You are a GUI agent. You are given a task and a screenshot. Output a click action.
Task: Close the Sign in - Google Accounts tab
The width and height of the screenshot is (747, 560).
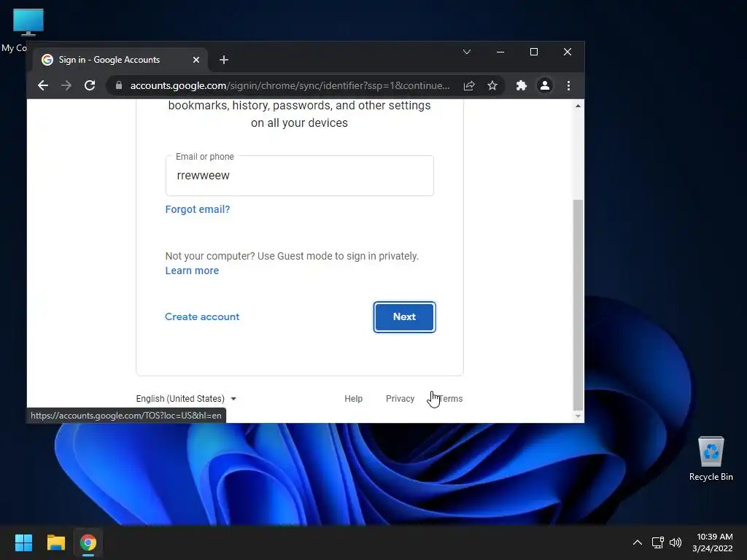196,60
